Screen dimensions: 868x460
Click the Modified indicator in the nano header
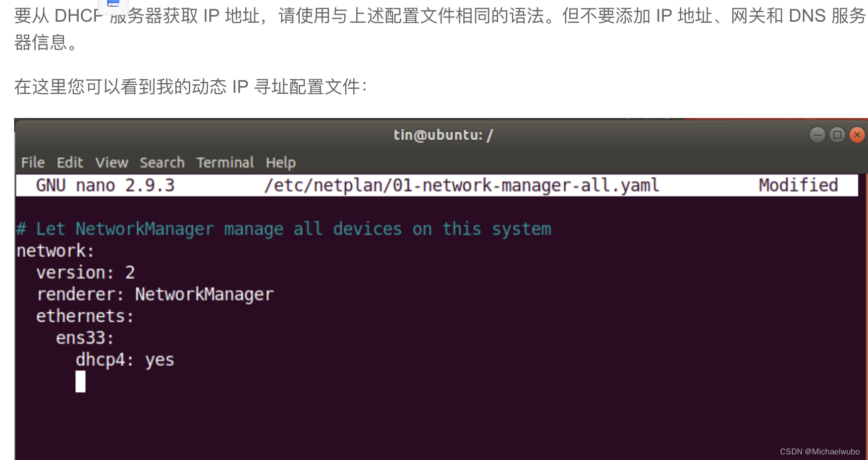point(798,185)
